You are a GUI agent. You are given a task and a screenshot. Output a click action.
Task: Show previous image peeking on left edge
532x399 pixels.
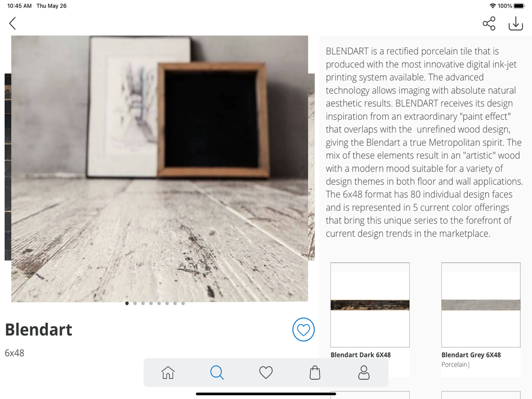pyautogui.click(x=8, y=167)
